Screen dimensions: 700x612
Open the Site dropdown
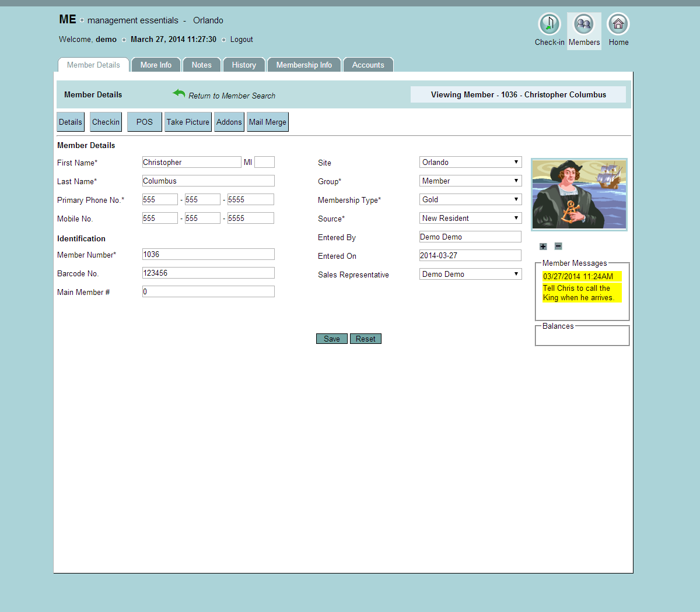[x=470, y=163]
